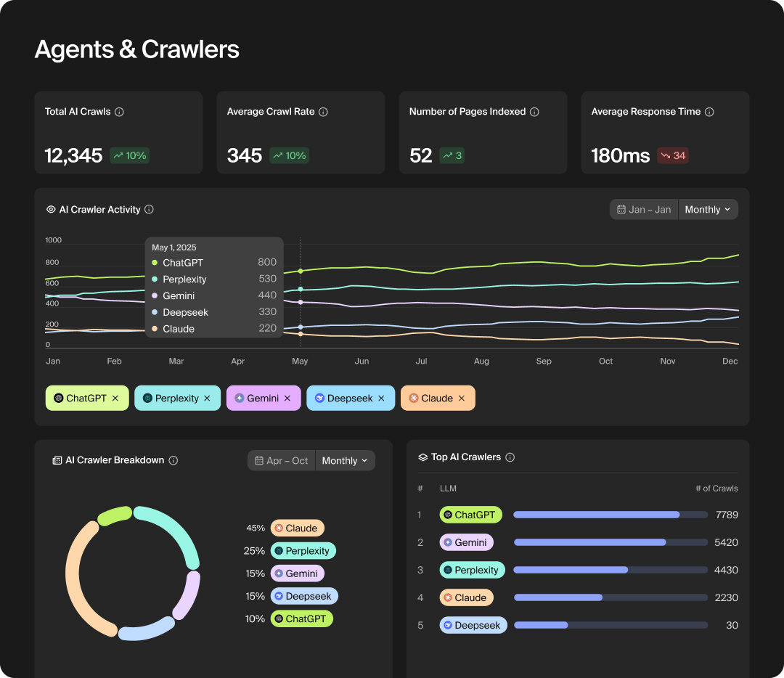
Task: Open Monthly dropdown in AI Crawler Activity
Action: [708, 210]
